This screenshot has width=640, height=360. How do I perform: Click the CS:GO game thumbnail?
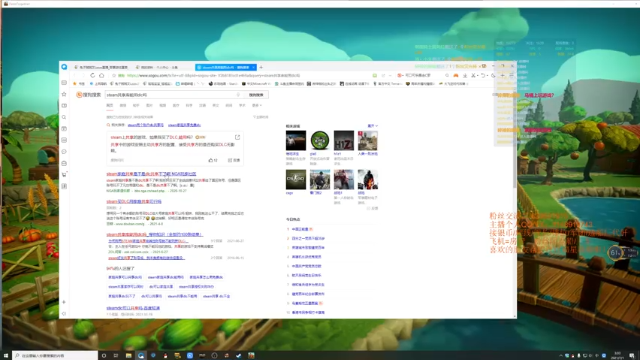[x=296, y=180]
